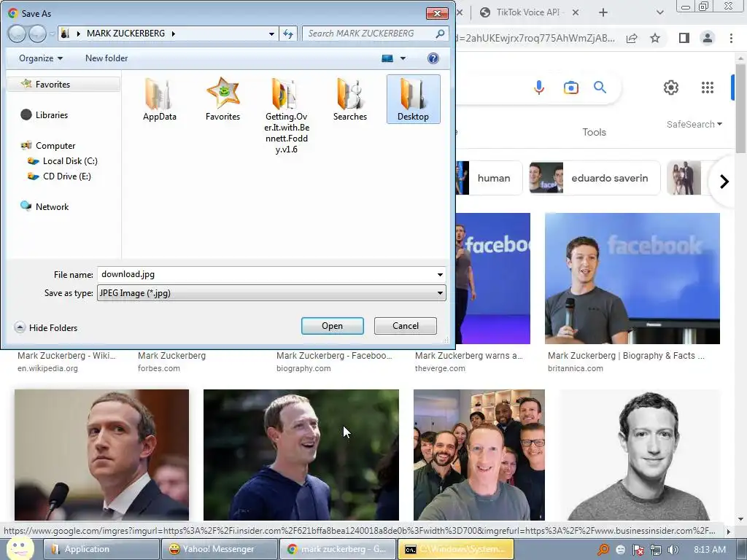
Task: Open the Save As help button
Action: coord(433,58)
